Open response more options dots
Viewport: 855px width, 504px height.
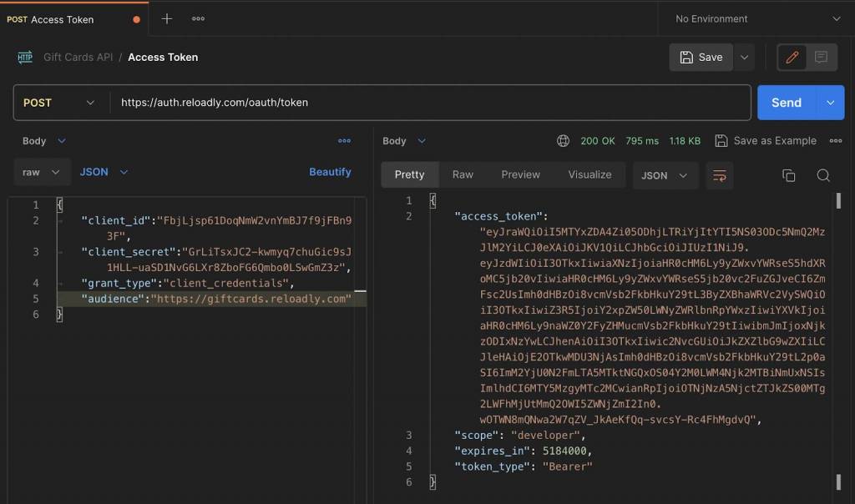(835, 141)
